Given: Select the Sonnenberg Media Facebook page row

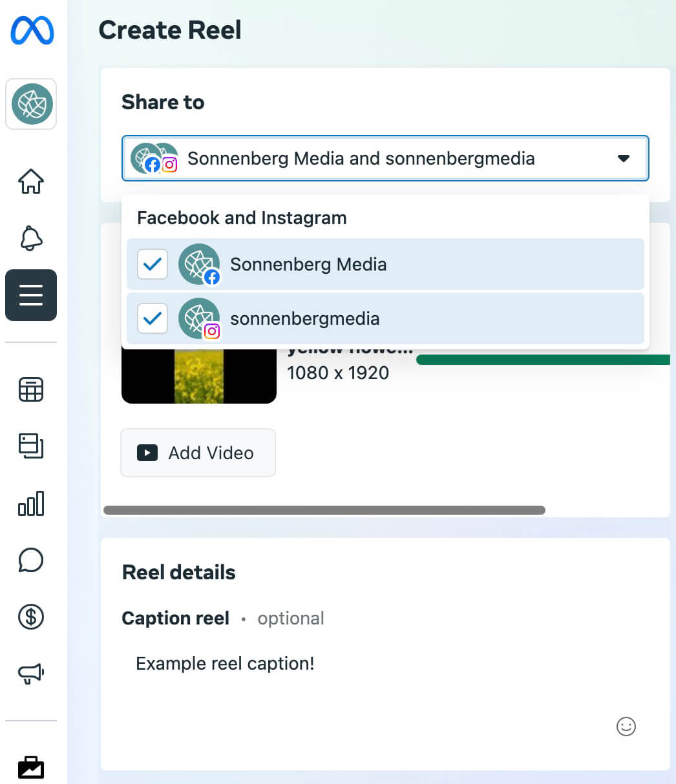Looking at the screenshot, I should click(385, 264).
